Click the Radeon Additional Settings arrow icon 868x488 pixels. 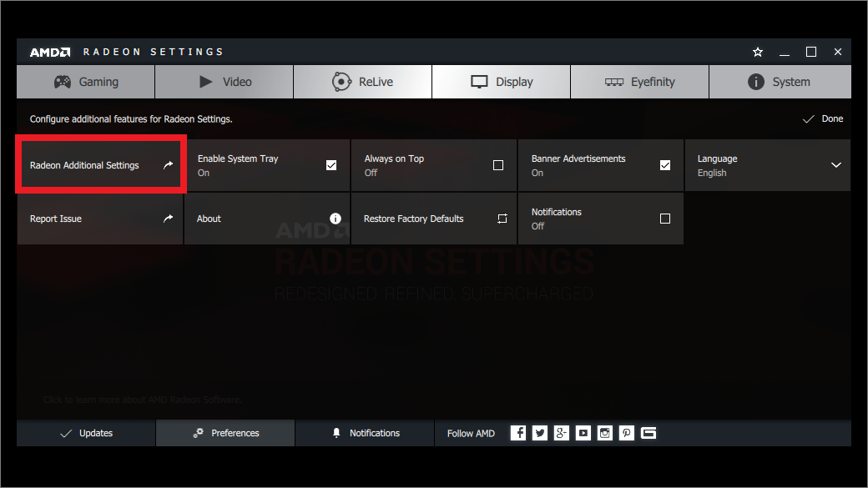pos(169,165)
